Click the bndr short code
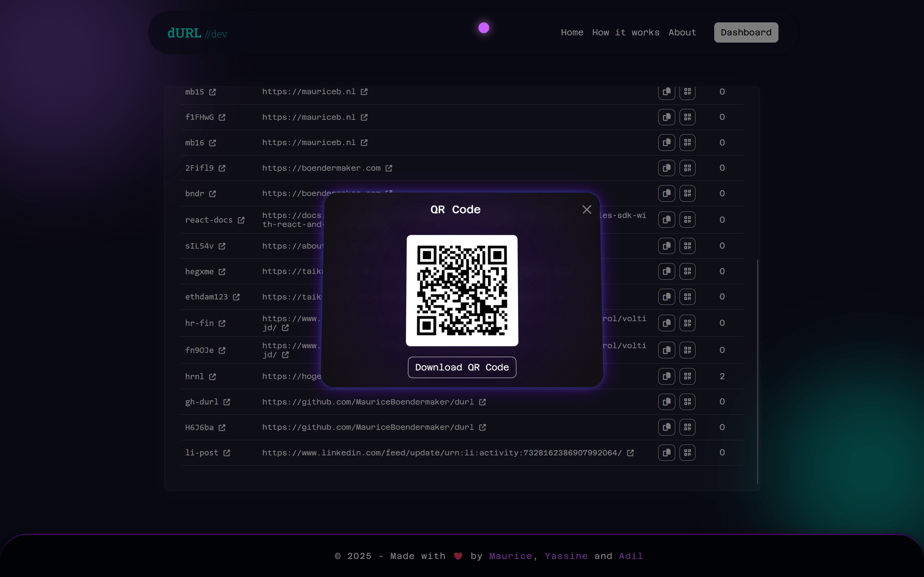924x577 pixels. [194, 194]
